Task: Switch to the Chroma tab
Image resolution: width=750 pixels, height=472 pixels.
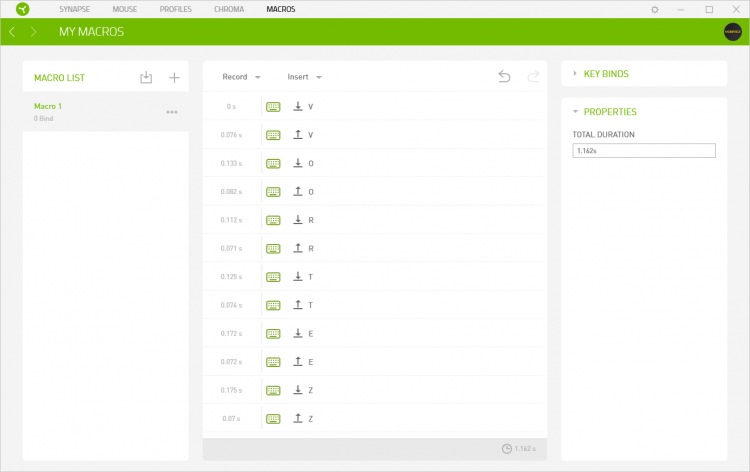Action: click(229, 9)
